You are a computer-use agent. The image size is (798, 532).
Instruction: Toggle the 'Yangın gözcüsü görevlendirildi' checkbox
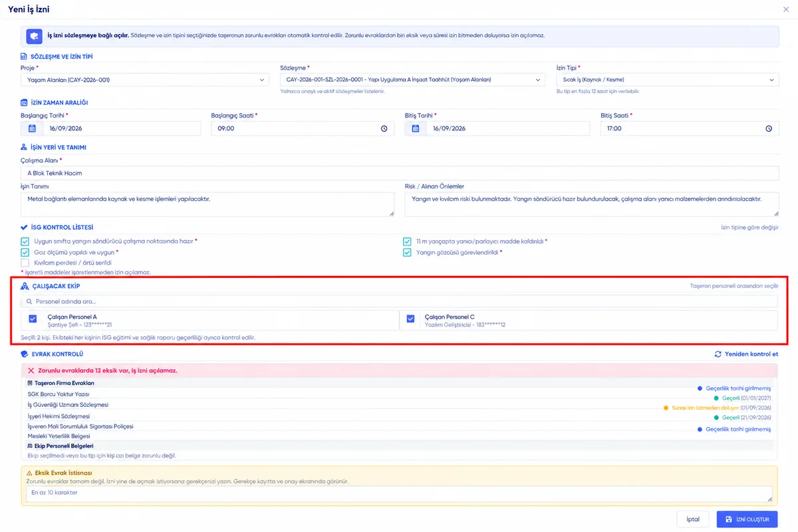(408, 252)
